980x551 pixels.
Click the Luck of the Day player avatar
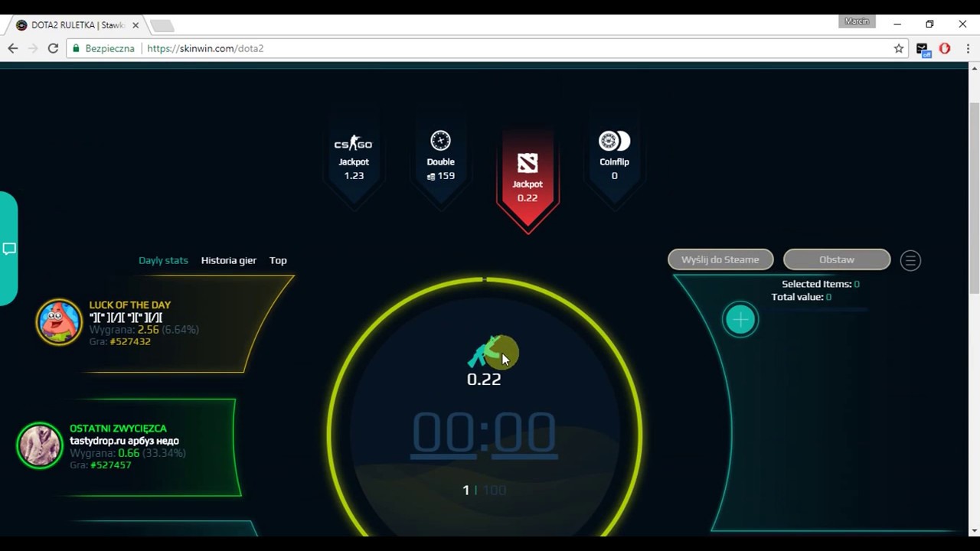tap(59, 322)
